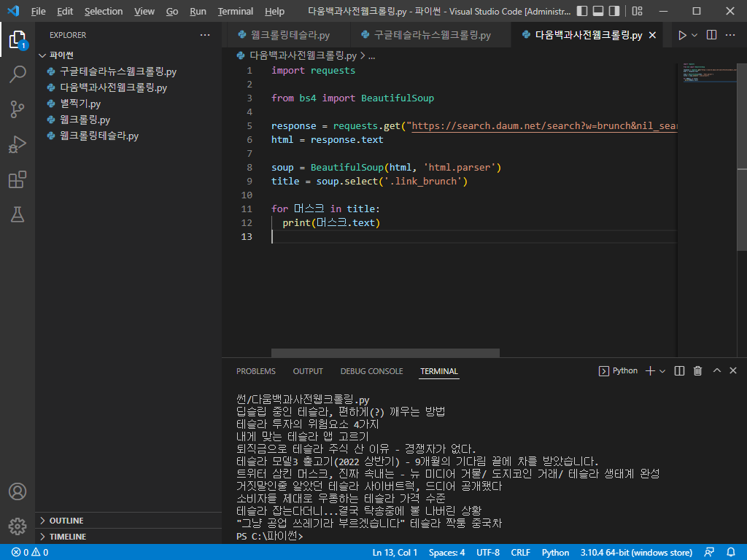
Task: Select the TERMINAL panel tab
Action: click(438, 371)
